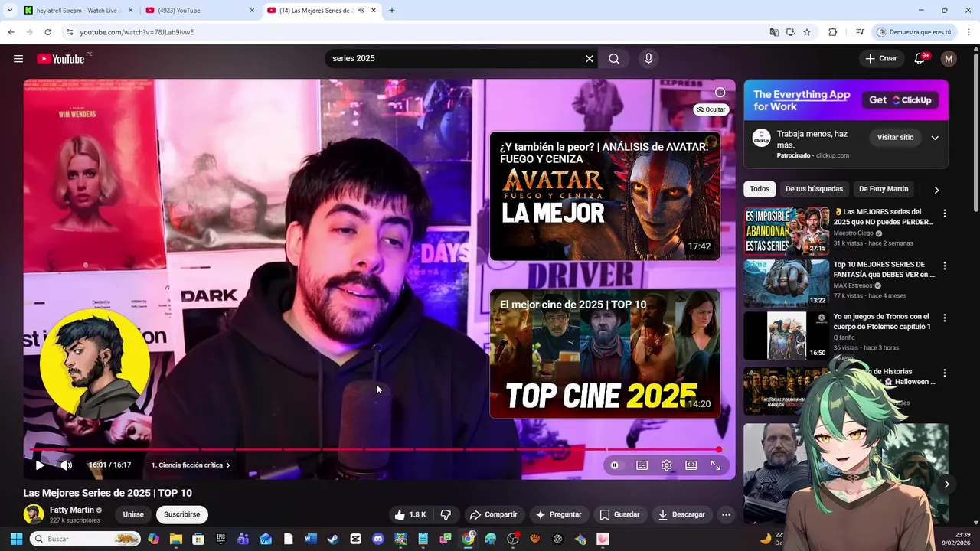Select the De Fatty Martin chip
Image resolution: width=980 pixels, height=551 pixels.
[884, 189]
